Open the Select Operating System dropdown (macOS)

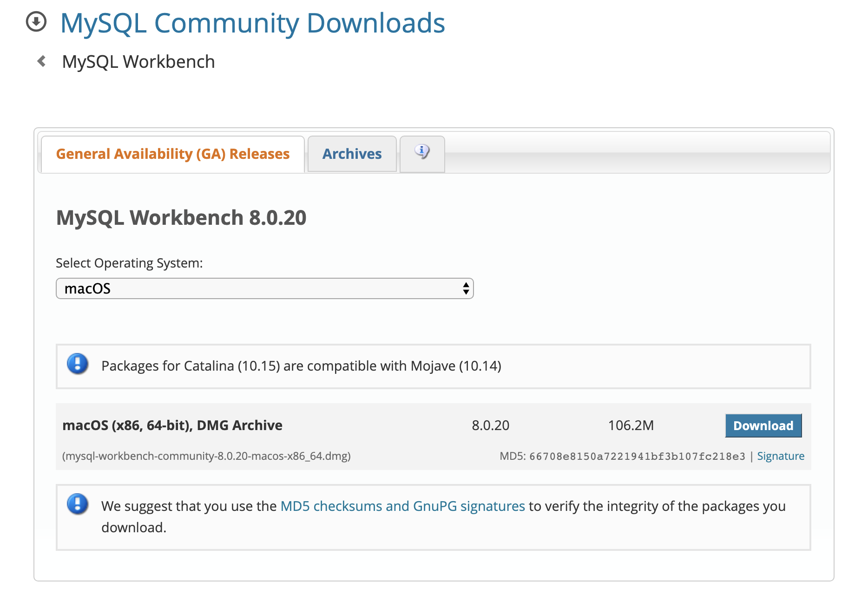265,288
